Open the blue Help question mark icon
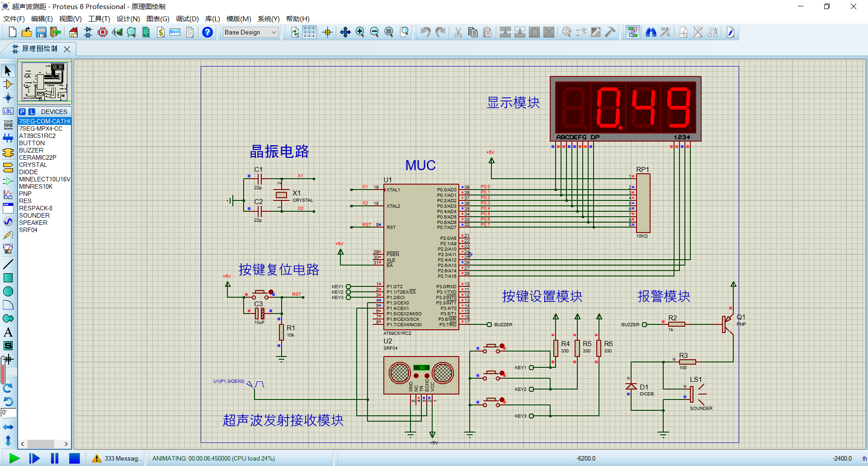The image size is (868, 466). click(x=208, y=32)
